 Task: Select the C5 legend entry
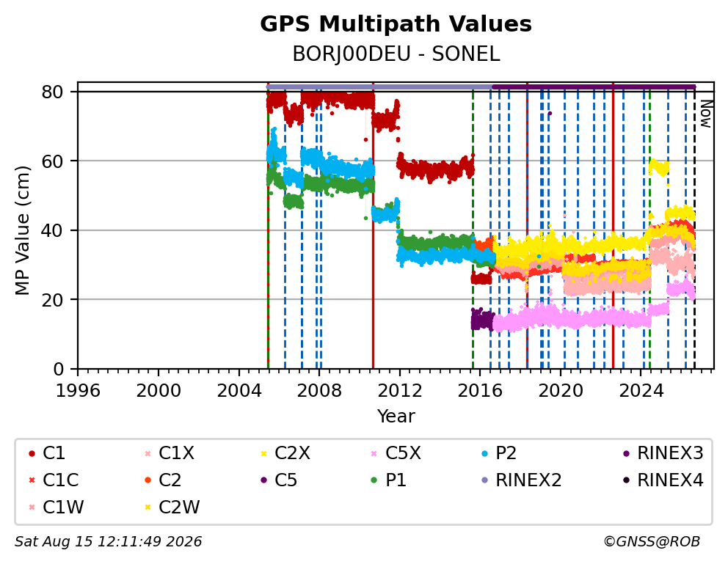[x=279, y=480]
